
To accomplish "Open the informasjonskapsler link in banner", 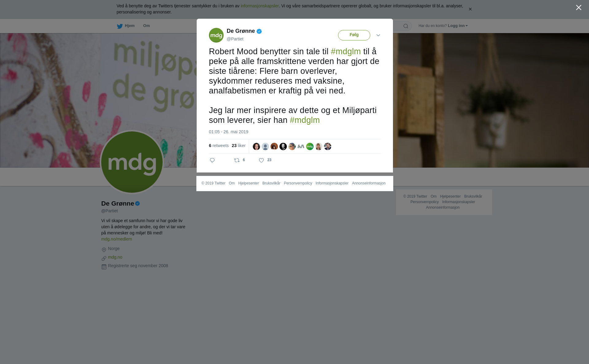I will pyautogui.click(x=260, y=6).
